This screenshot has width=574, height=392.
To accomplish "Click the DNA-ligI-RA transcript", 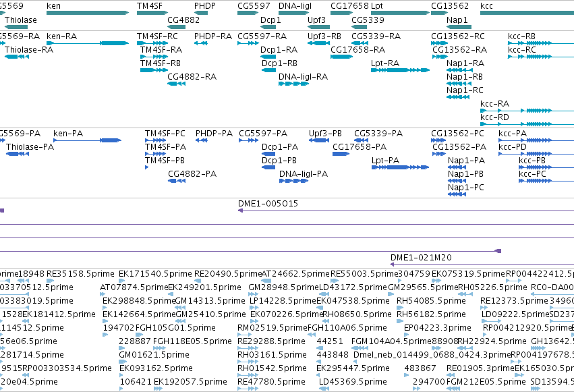I will click(293, 84).
